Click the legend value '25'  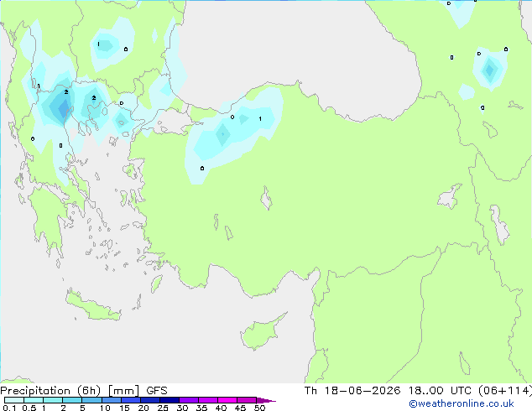(x=163, y=408)
